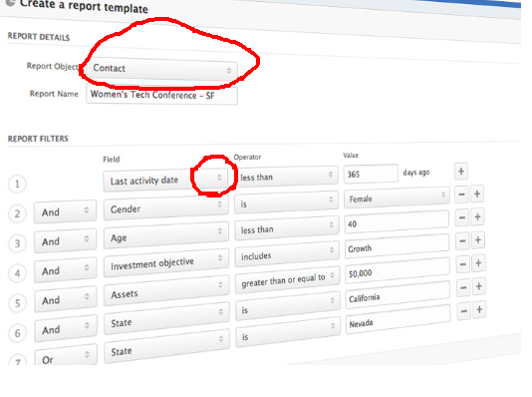Image resolution: width=532 pixels, height=397 pixels.
Task: Change the greater than or equal to operator
Action: pos(288,280)
